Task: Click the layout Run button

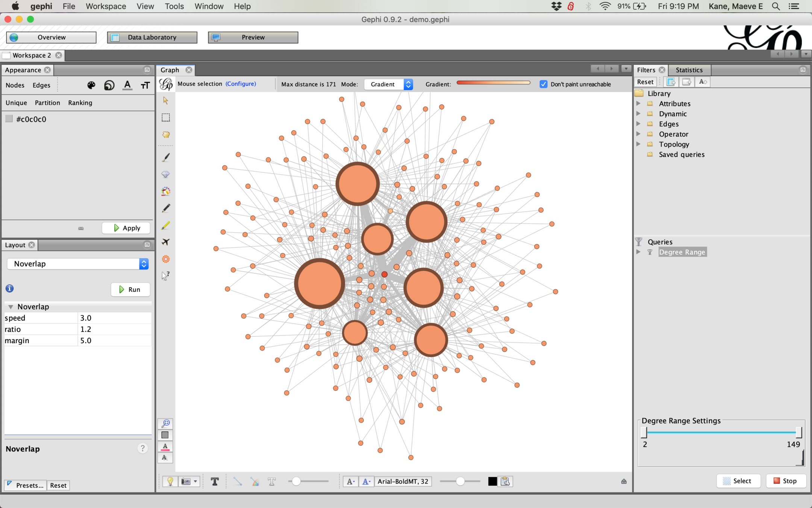Action: pyautogui.click(x=130, y=289)
